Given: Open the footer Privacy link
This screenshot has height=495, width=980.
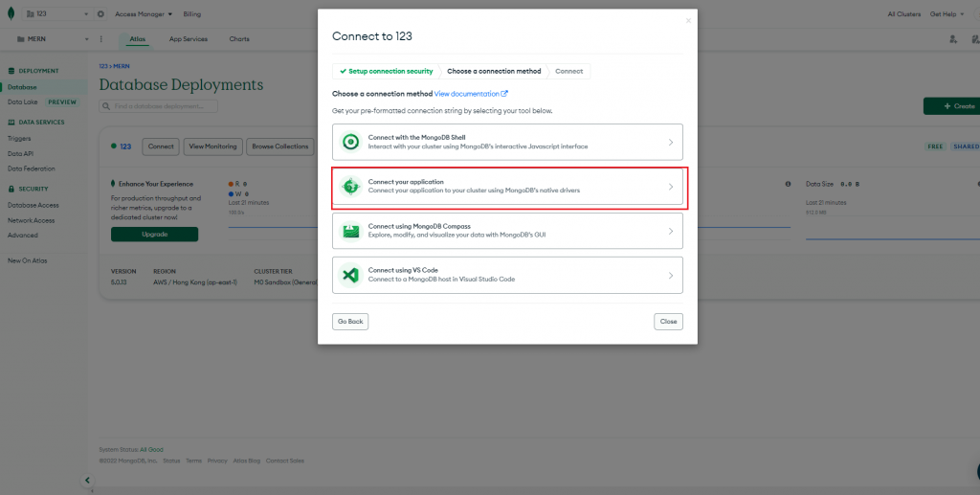Looking at the screenshot, I should tap(217, 461).
